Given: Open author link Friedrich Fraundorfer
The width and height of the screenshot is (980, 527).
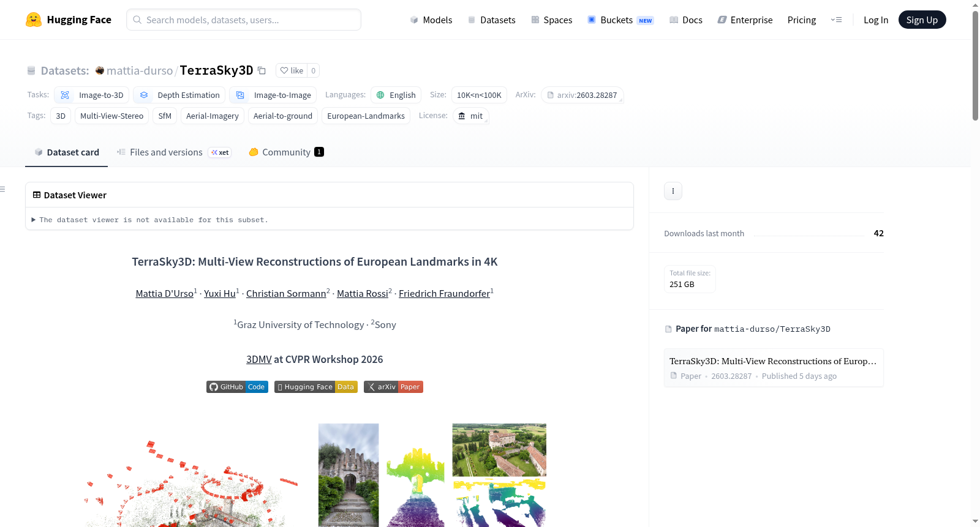Looking at the screenshot, I should tap(445, 294).
